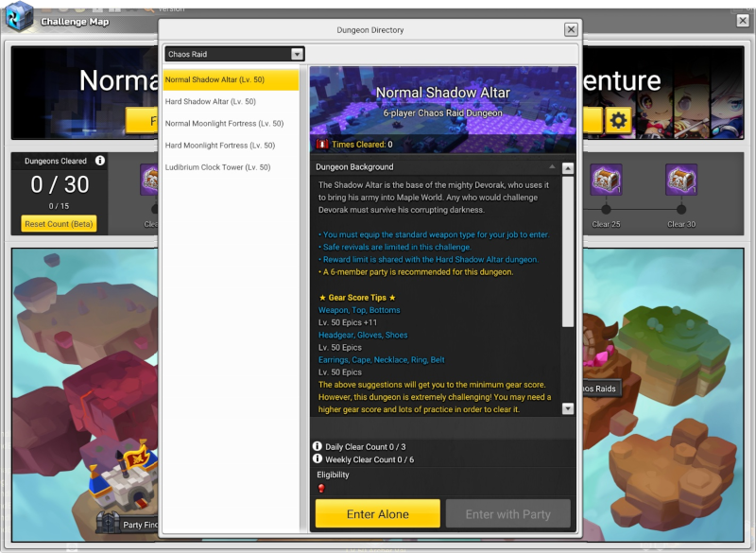Click the Clear 30 progress milestone dot
This screenshot has width=756, height=553.
coord(681,209)
